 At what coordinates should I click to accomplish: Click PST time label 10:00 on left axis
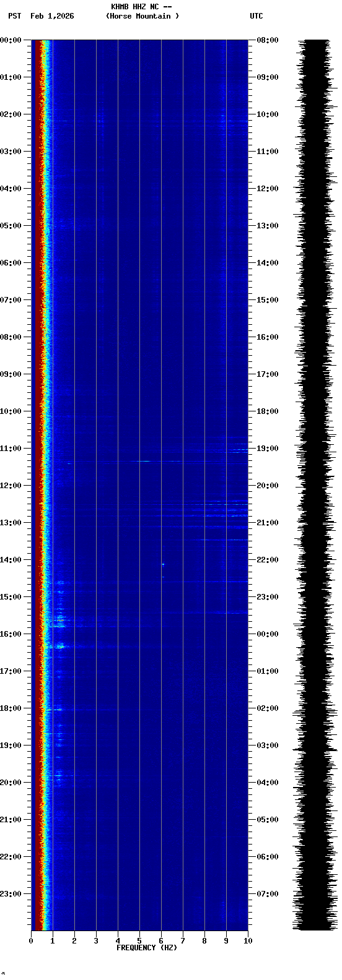pos(11,411)
